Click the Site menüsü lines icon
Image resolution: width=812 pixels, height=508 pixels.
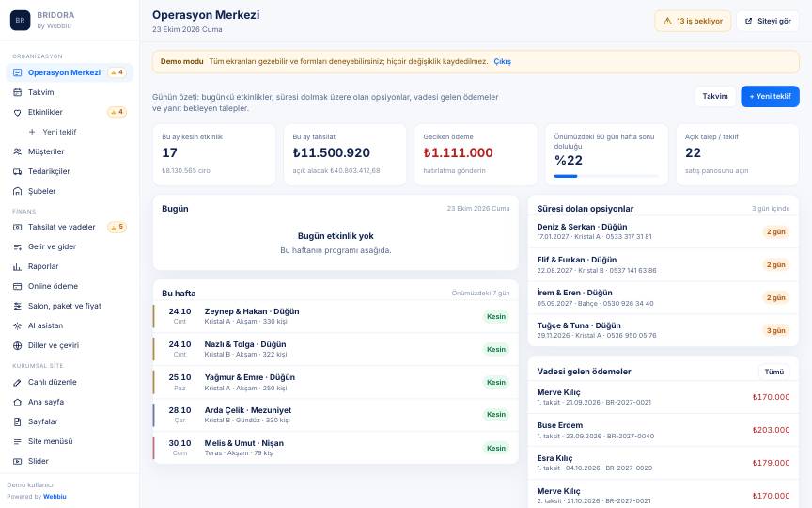18,441
